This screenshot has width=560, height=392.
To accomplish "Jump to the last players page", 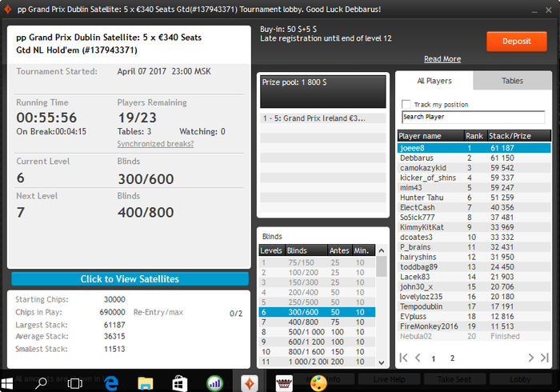I will pos(545,358).
